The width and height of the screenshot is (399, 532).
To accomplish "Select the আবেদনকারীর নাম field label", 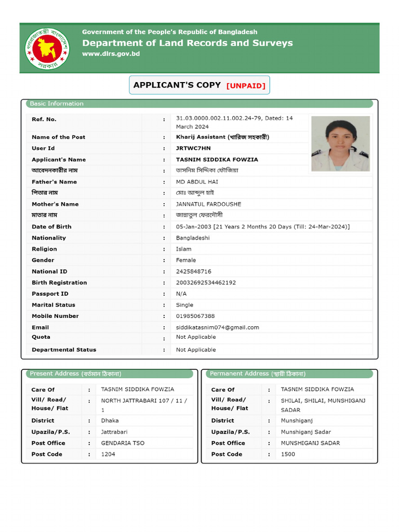I will 55,170.
